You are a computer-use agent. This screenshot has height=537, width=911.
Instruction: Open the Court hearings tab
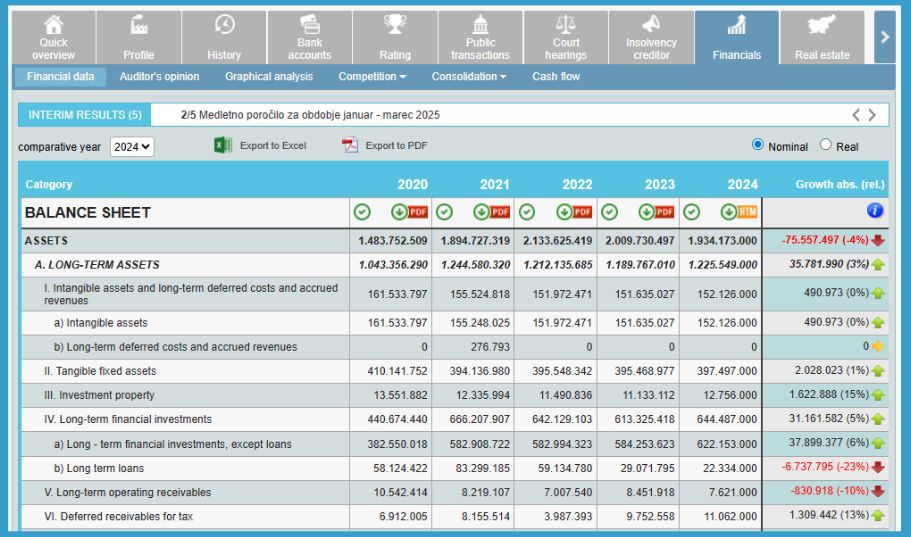click(x=566, y=37)
